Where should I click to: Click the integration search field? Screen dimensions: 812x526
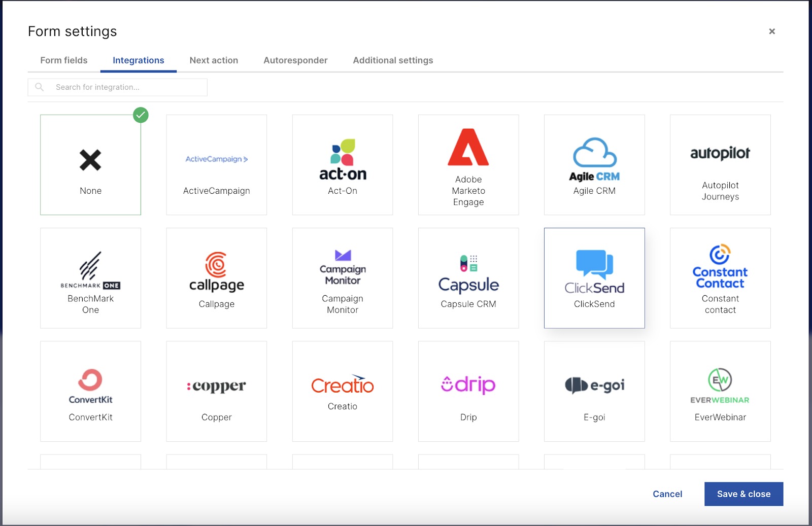click(x=117, y=87)
